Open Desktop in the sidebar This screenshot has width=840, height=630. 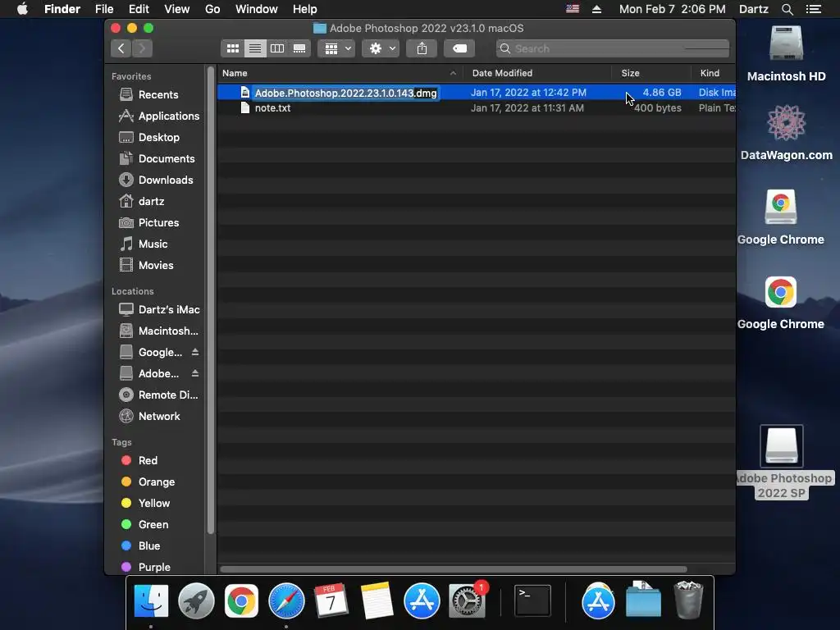coord(149,138)
